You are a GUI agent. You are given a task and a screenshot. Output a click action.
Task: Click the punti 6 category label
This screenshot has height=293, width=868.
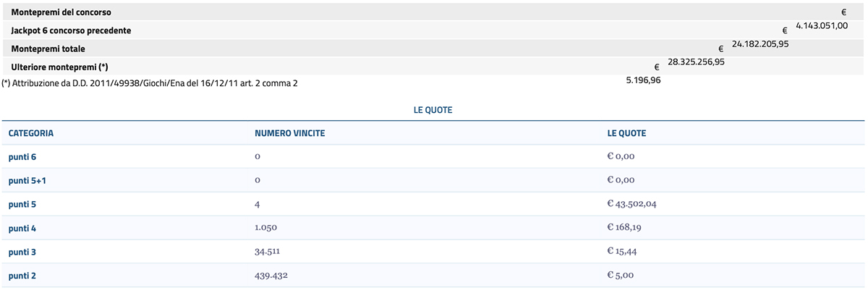point(22,156)
